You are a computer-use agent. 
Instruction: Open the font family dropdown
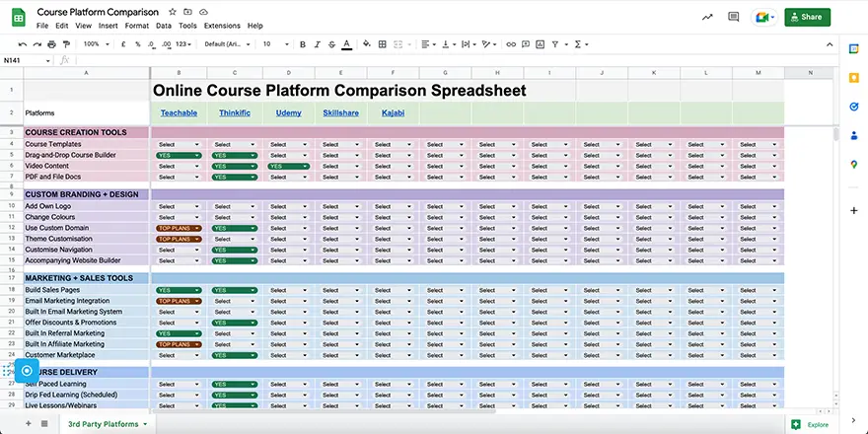coord(228,44)
